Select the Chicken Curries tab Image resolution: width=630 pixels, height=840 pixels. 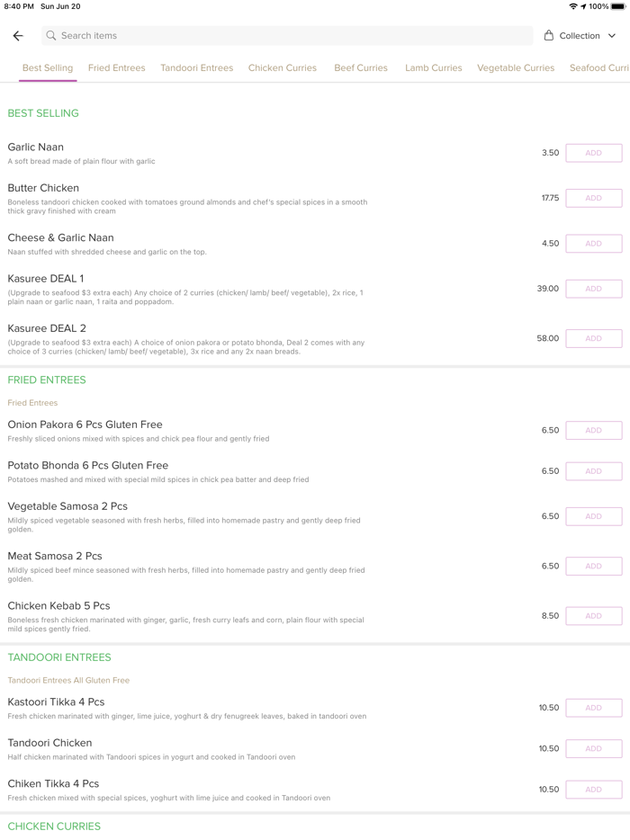pyautogui.click(x=283, y=68)
